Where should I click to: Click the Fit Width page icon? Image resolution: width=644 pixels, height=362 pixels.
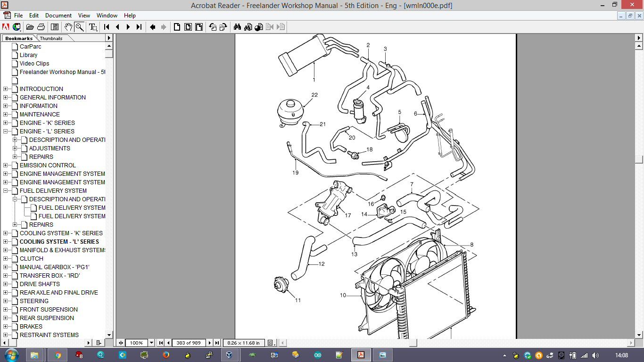(x=198, y=27)
